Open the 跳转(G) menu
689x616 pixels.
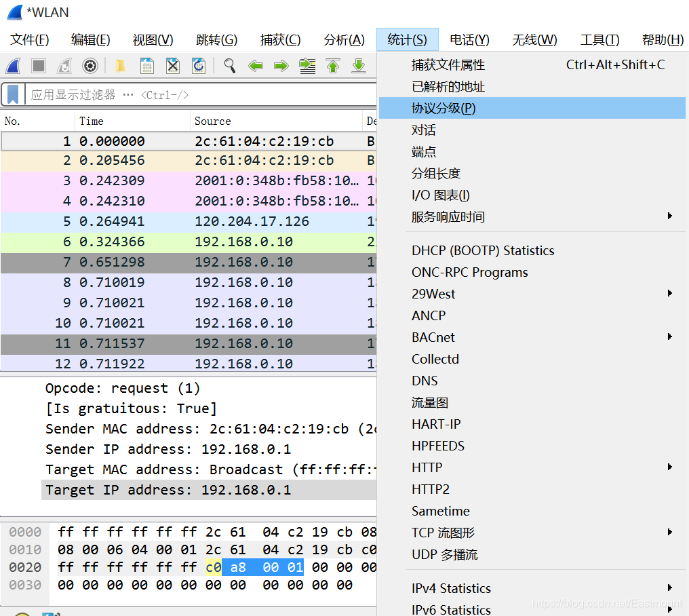216,40
